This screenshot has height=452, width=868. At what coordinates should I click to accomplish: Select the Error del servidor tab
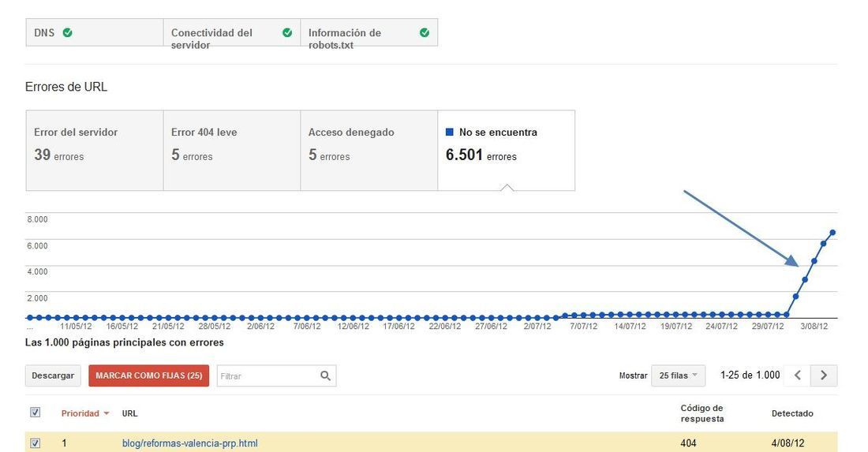(95, 151)
